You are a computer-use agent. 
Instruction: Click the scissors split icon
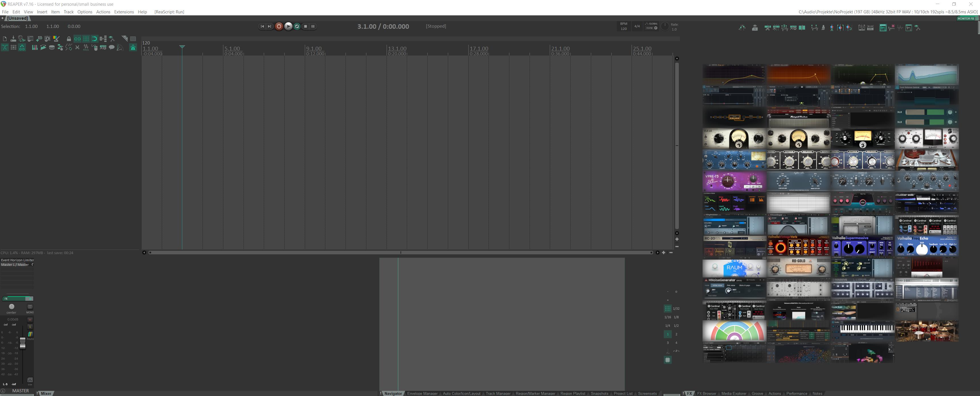77,48
